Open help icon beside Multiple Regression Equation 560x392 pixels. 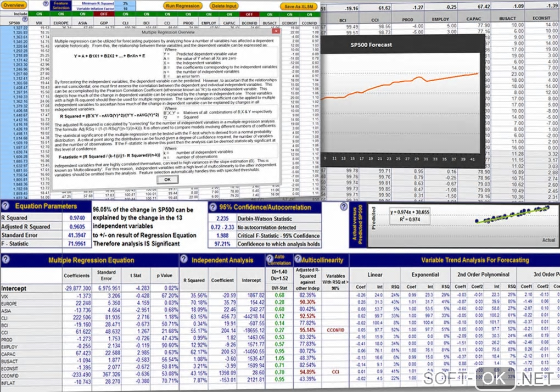(5, 260)
